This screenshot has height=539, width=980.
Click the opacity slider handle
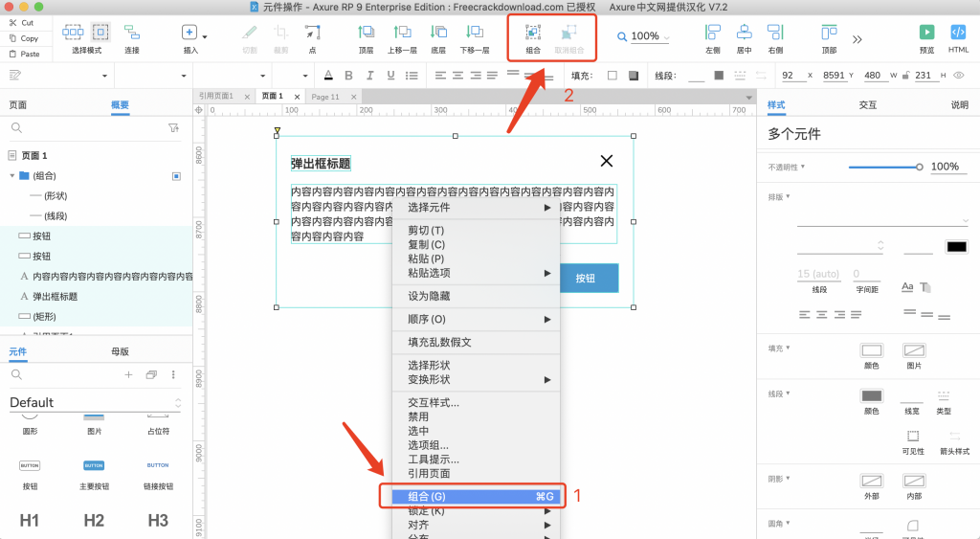click(920, 167)
